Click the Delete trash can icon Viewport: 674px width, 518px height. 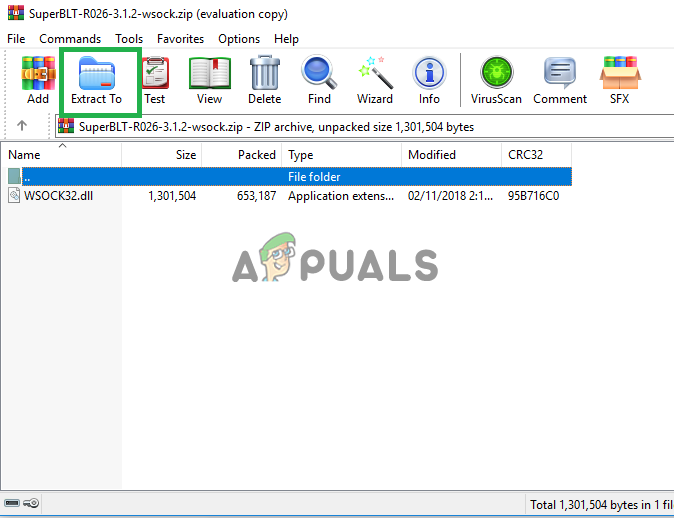pyautogui.click(x=265, y=72)
